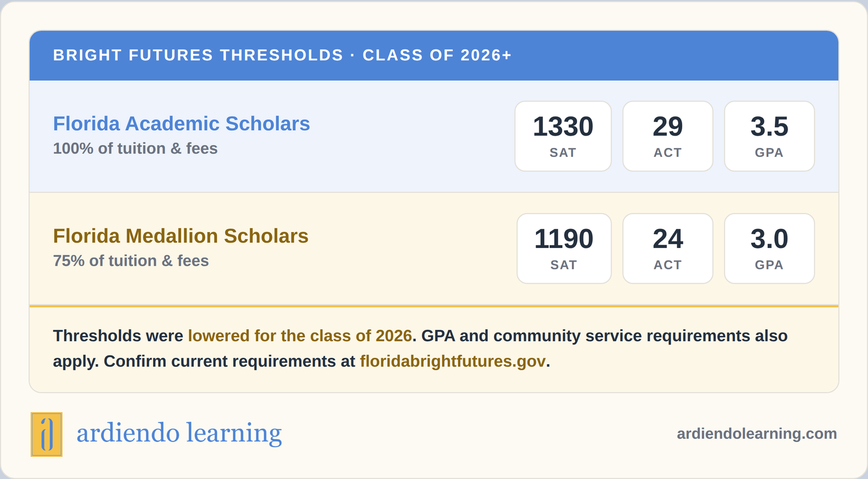This screenshot has width=868, height=479.
Task: Click the floridabrightfutures.gov link
Action: click(x=452, y=361)
